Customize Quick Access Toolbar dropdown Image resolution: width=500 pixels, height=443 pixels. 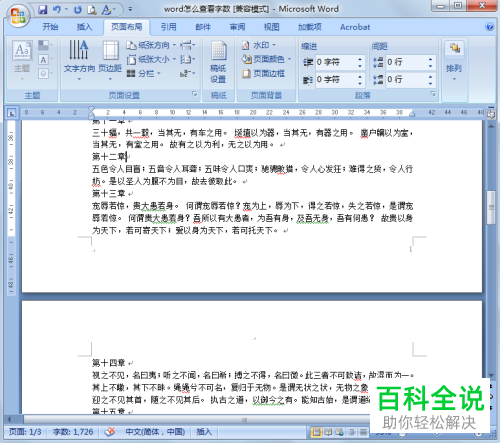click(130, 9)
